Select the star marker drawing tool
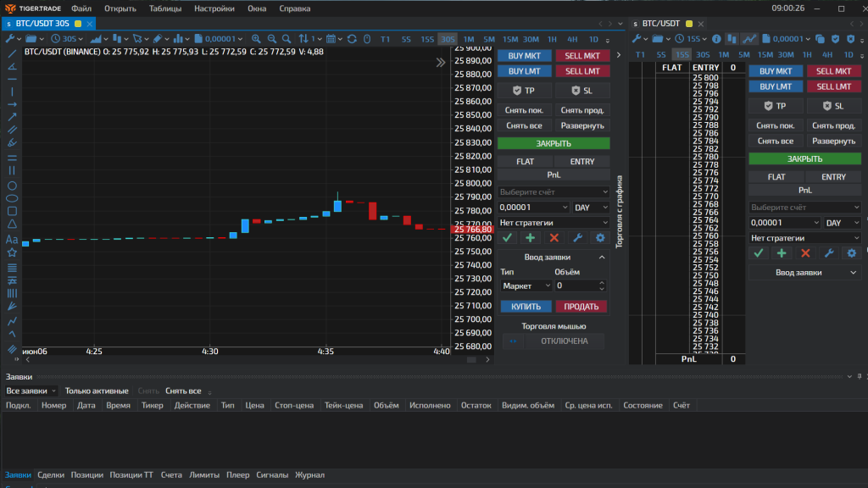This screenshot has width=868, height=488. [12, 252]
